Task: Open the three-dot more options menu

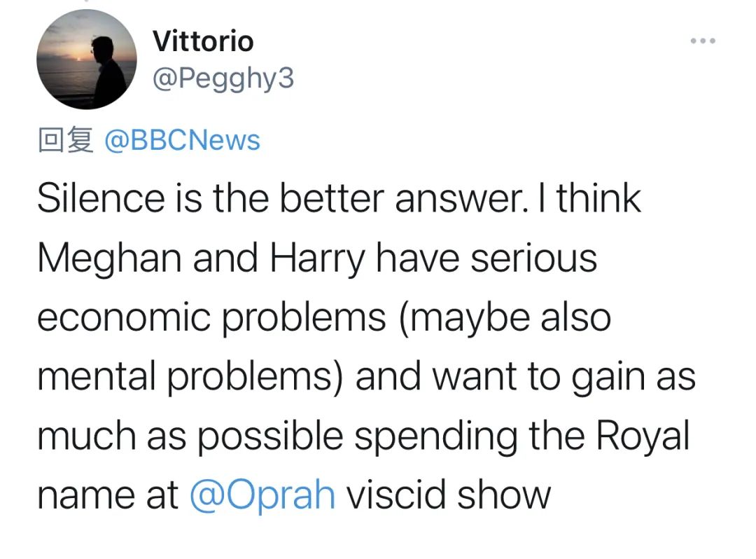Action: [x=702, y=41]
